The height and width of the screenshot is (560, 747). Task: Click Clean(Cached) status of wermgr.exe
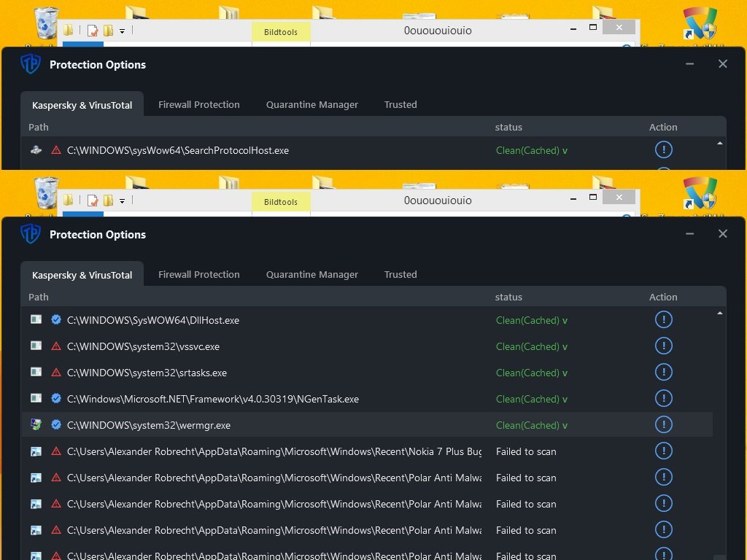point(532,425)
